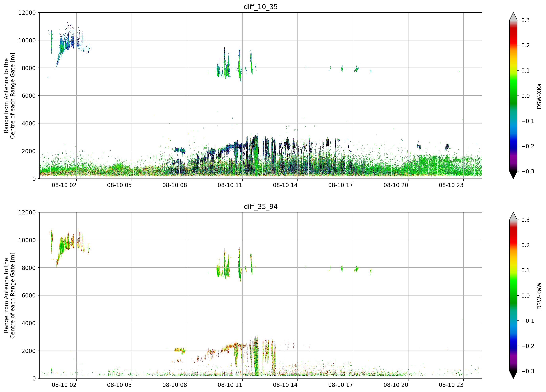Click the bottom plot 08-10 05 x-axis tick

click(120, 385)
